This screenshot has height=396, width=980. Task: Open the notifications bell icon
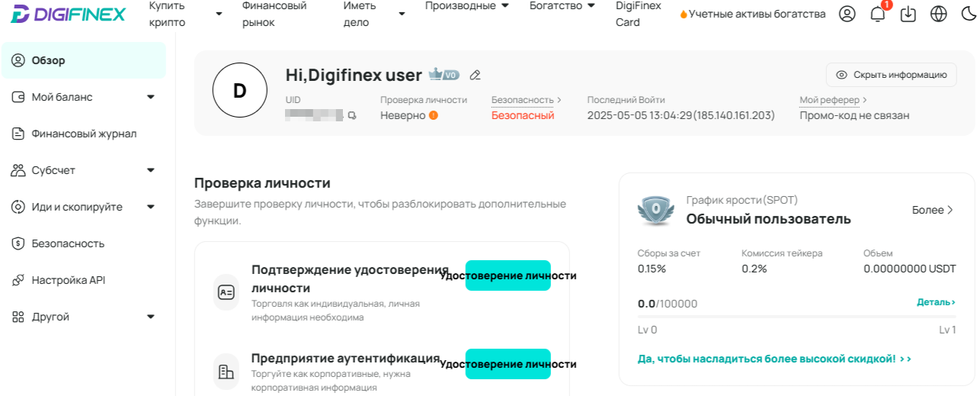(878, 14)
